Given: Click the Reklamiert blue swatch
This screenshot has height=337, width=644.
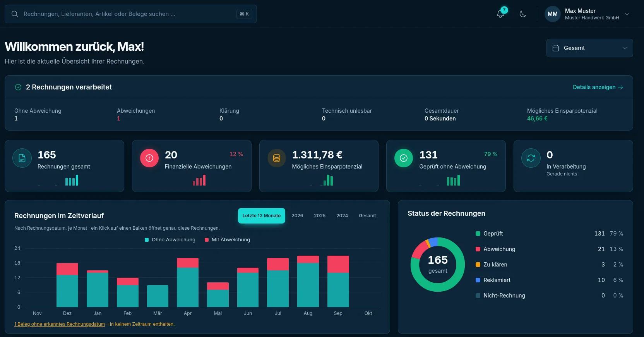Looking at the screenshot, I should [x=478, y=280].
